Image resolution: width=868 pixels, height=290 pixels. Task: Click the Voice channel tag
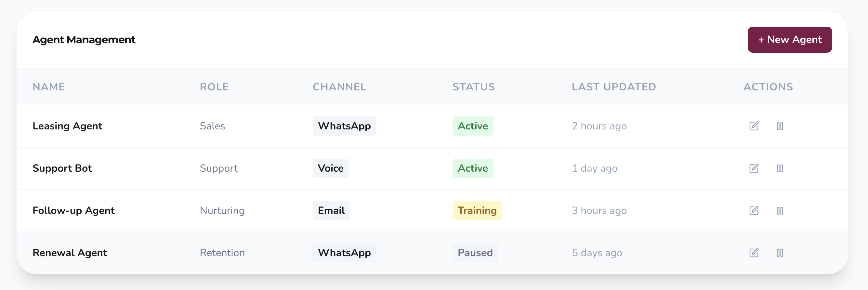(330, 168)
